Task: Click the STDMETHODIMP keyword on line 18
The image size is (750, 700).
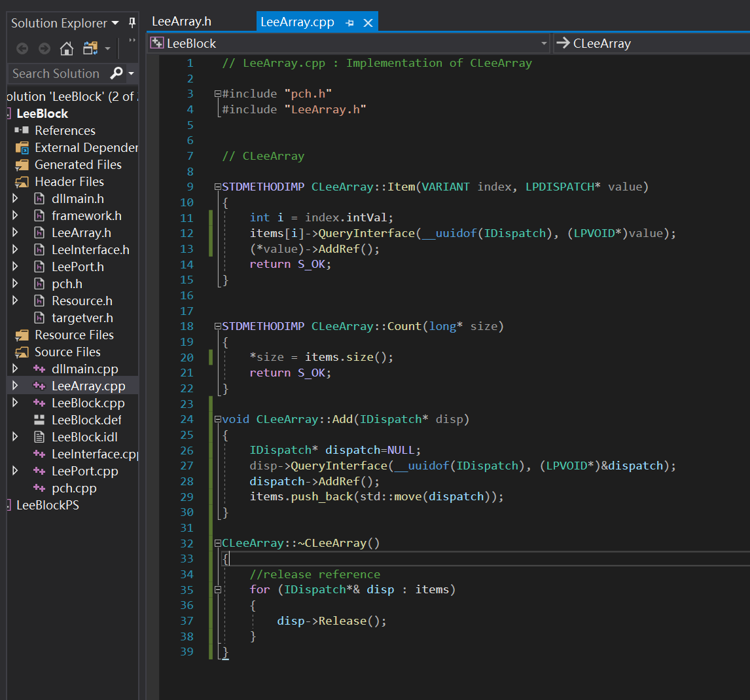Action: [263, 326]
